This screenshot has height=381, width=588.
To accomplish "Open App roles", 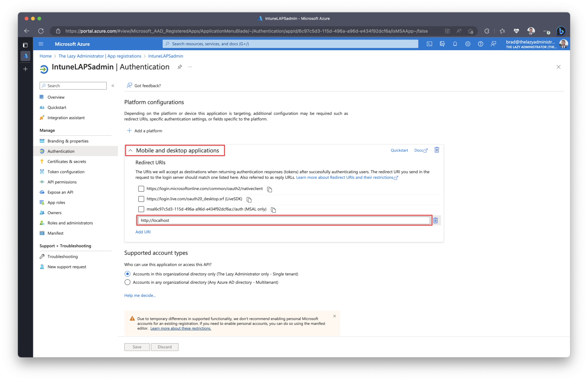I will [x=56, y=203].
